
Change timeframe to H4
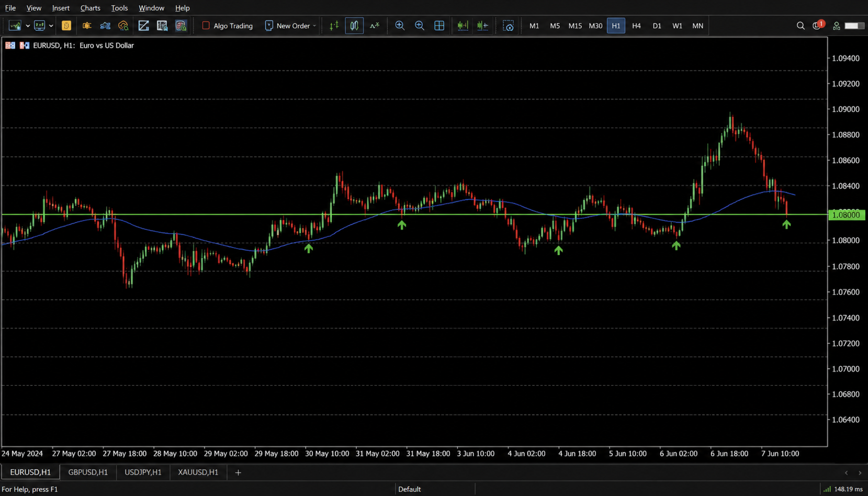636,26
